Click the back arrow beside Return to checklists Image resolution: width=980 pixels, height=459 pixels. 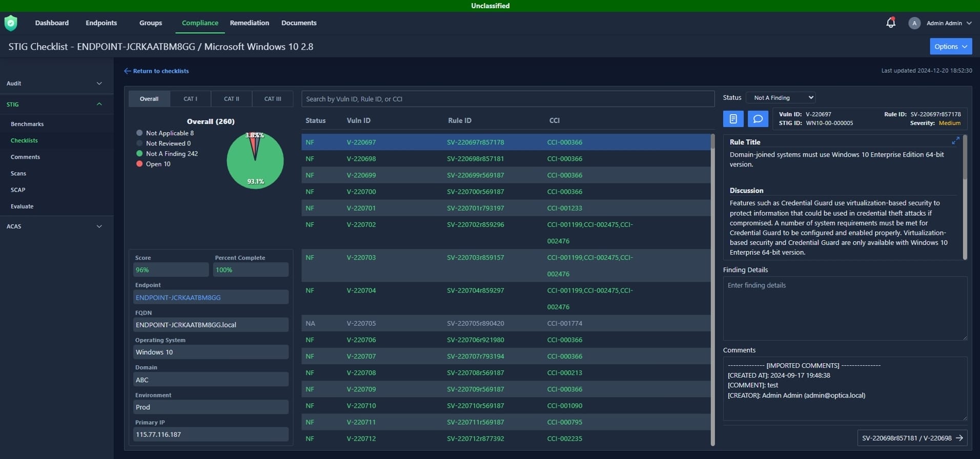127,71
